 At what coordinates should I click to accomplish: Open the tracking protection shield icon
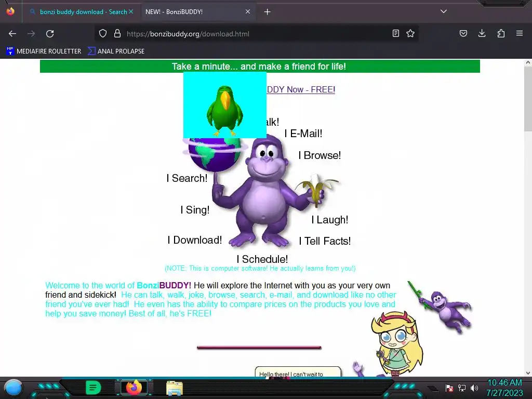tap(103, 34)
